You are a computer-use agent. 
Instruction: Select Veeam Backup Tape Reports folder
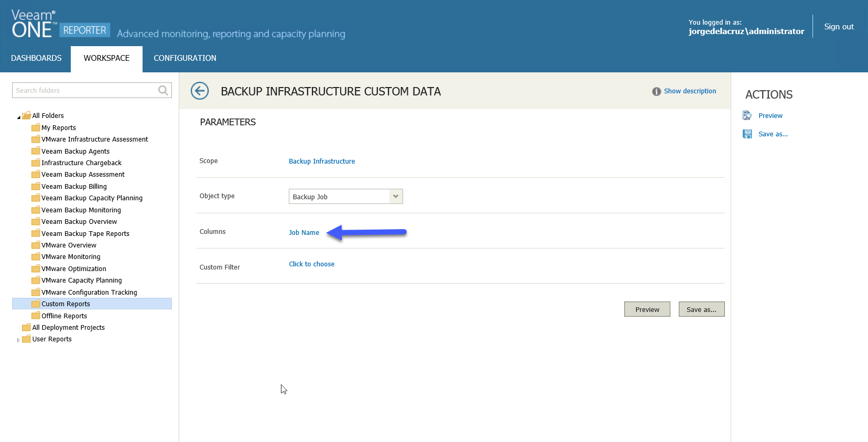(85, 234)
